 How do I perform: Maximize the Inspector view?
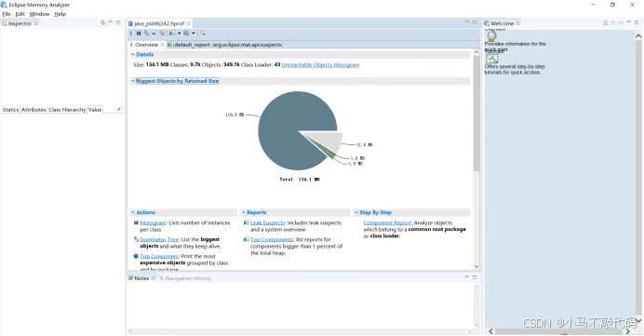tap(118, 22)
